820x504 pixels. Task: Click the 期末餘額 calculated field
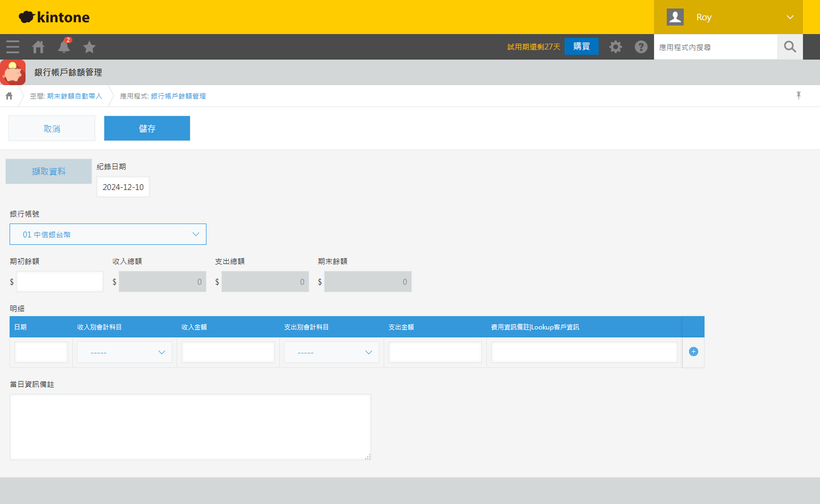pyautogui.click(x=368, y=282)
